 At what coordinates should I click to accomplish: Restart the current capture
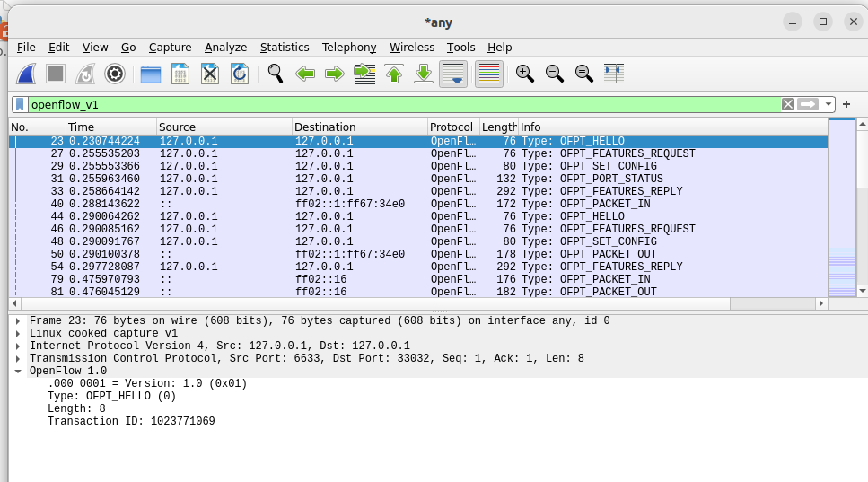(85, 74)
